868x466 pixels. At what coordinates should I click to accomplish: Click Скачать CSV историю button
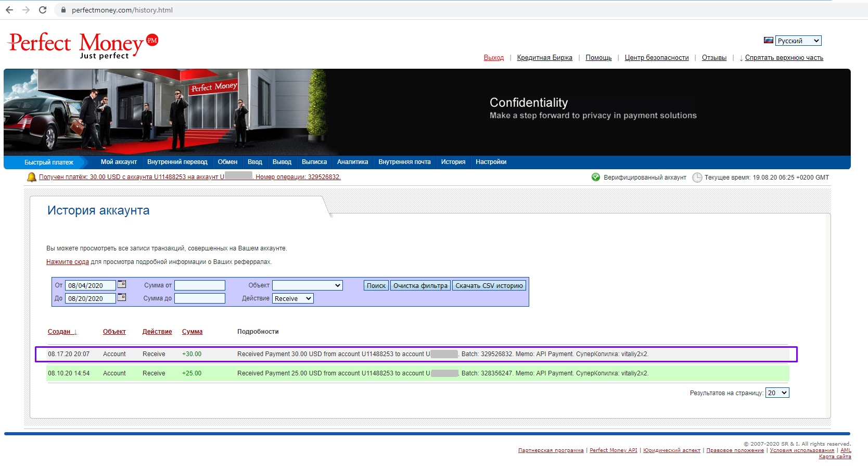(489, 285)
